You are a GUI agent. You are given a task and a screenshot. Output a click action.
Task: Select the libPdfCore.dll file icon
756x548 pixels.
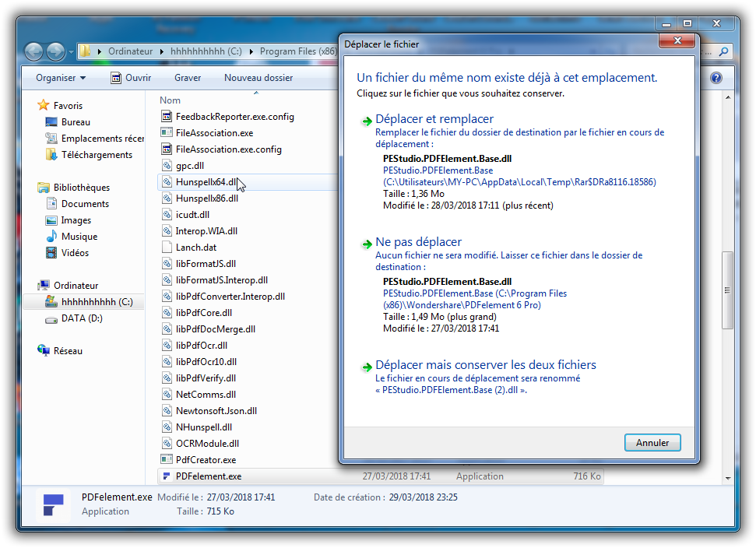pyautogui.click(x=167, y=313)
